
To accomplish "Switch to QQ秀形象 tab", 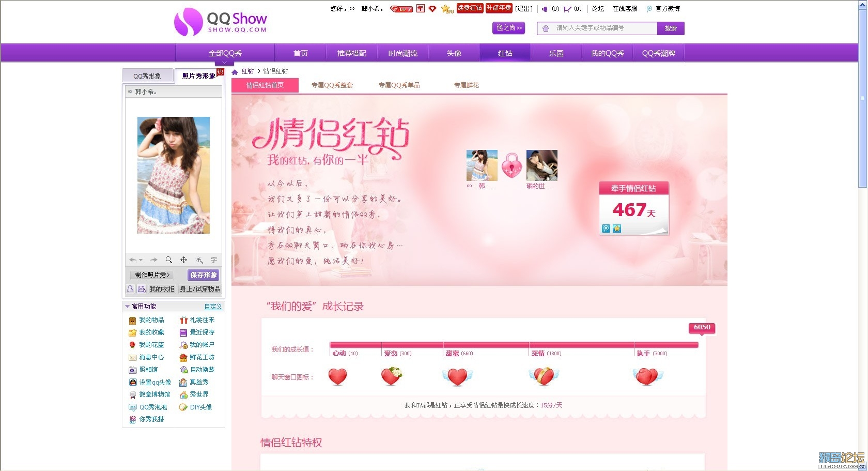I will (x=147, y=76).
